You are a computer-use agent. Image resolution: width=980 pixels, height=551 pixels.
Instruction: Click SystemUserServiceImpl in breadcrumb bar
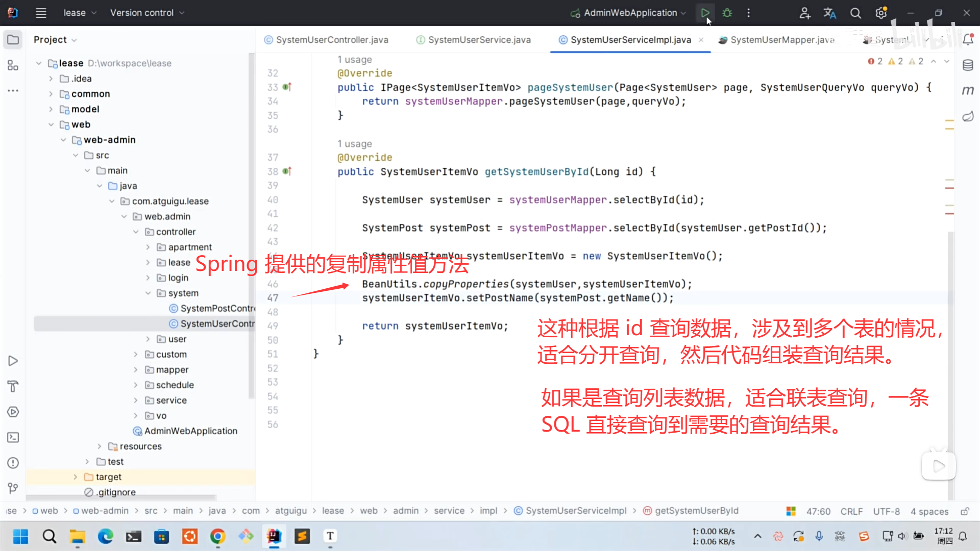tap(576, 511)
